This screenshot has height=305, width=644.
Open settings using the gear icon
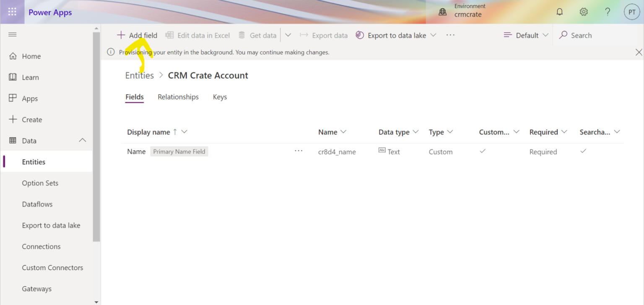(584, 12)
